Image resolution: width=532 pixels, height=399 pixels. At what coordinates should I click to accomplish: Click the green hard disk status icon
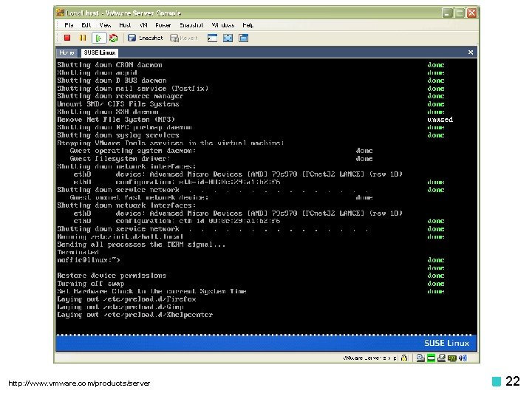431,358
